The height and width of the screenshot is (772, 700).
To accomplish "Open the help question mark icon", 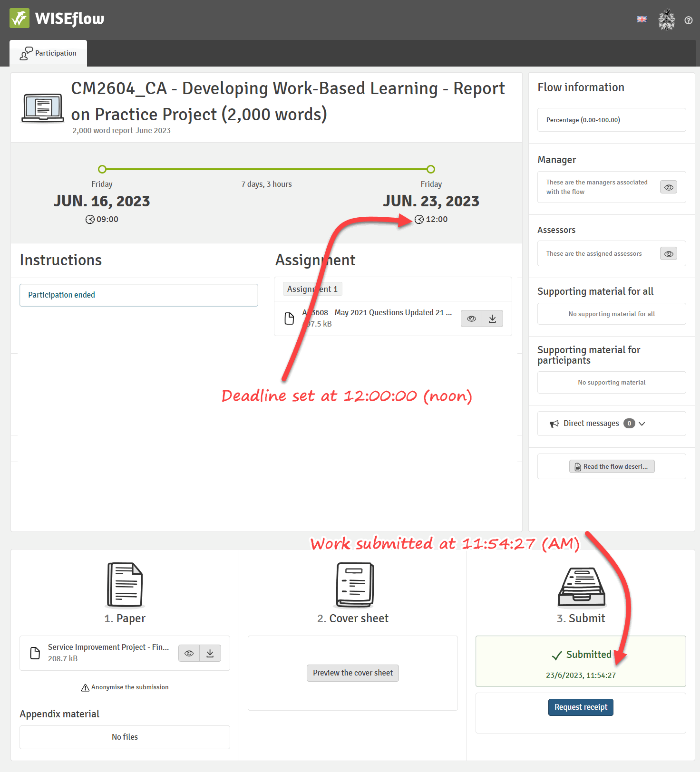I will click(688, 20).
